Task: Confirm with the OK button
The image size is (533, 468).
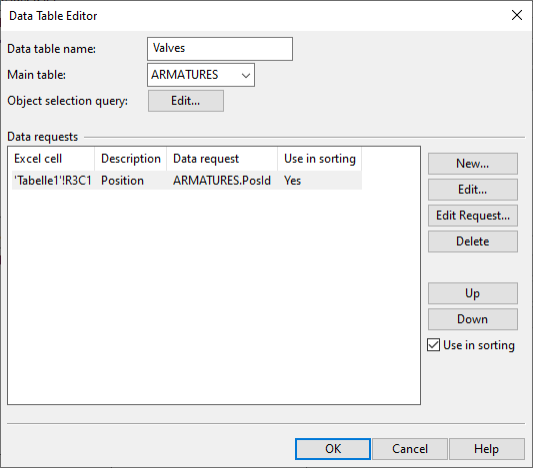Action: 333,449
